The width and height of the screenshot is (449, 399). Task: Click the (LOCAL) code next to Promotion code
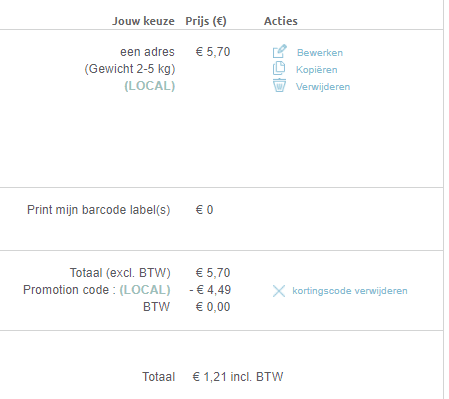145,290
